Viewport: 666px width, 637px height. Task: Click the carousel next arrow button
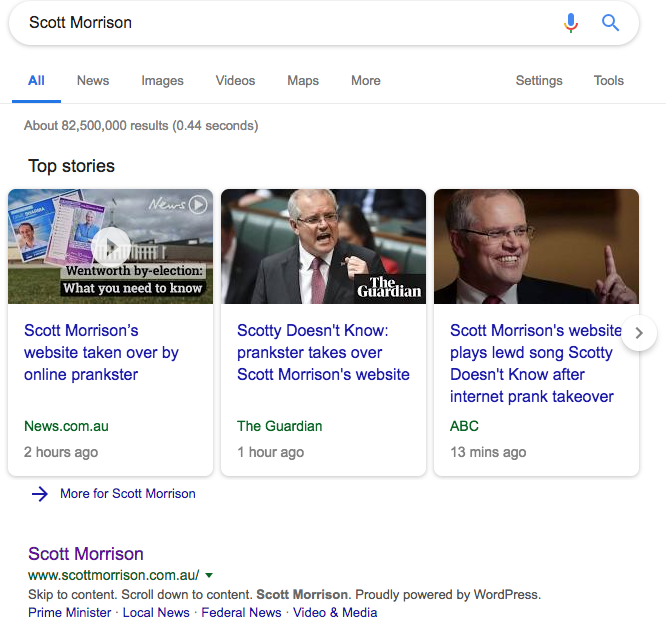pos(639,333)
